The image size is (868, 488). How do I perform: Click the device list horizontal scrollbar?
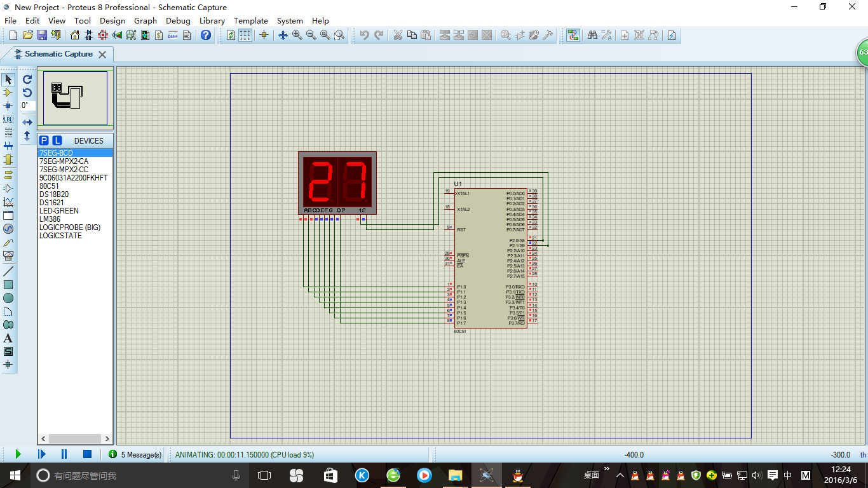coord(75,439)
